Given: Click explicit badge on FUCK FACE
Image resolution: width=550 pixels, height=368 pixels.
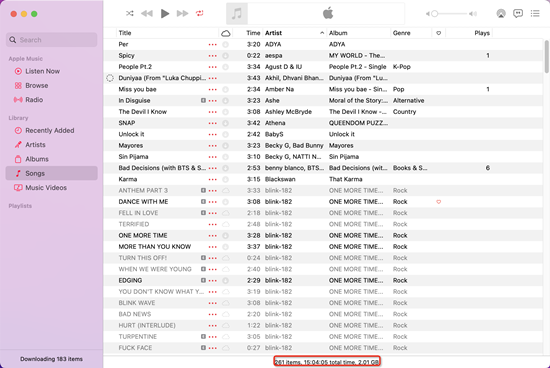Looking at the screenshot, I should [x=203, y=348].
